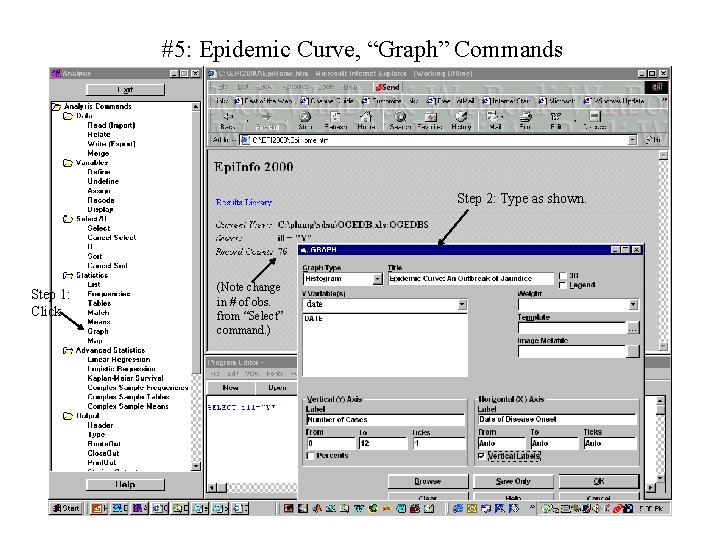Toggle the 3D checkbox in Graph dialog

[562, 276]
